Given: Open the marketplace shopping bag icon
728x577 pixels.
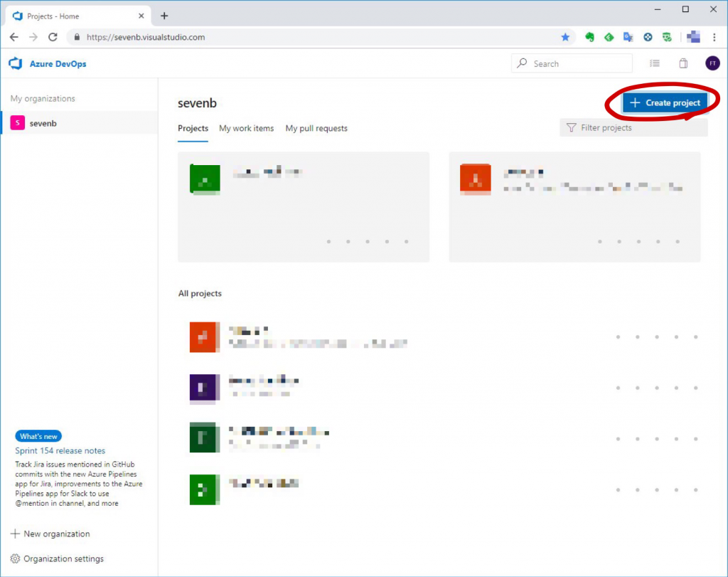Looking at the screenshot, I should (683, 63).
